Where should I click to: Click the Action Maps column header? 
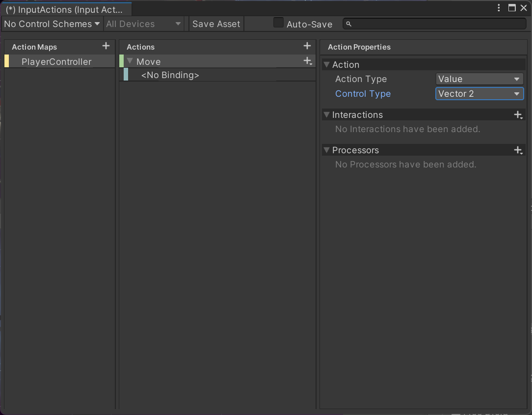(x=34, y=47)
